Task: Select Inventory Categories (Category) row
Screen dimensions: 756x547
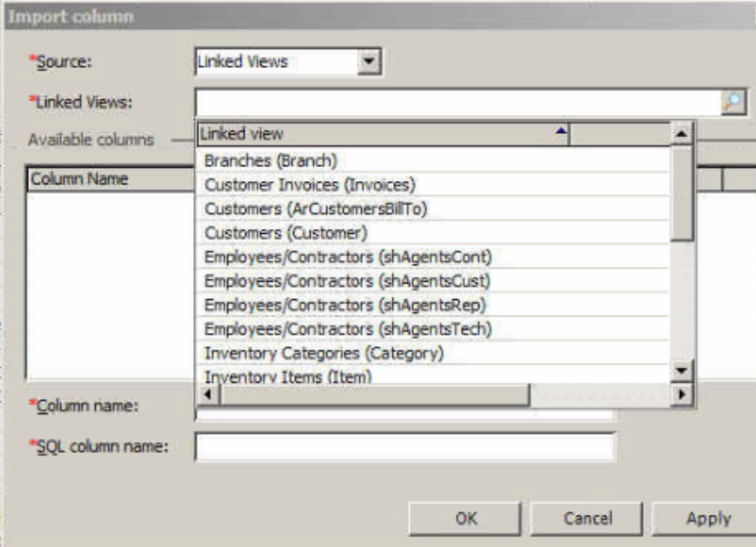Action: point(433,353)
